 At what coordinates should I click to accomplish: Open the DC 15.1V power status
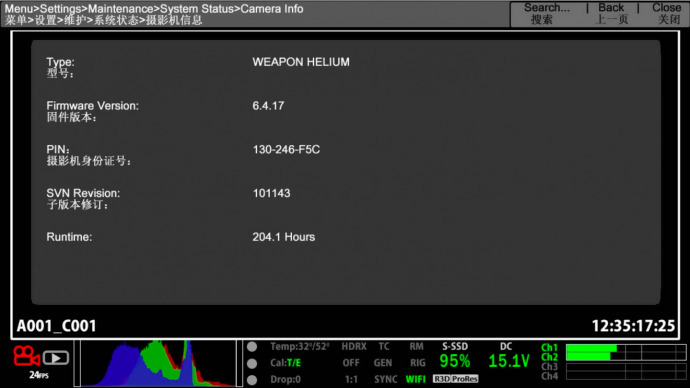coord(509,356)
